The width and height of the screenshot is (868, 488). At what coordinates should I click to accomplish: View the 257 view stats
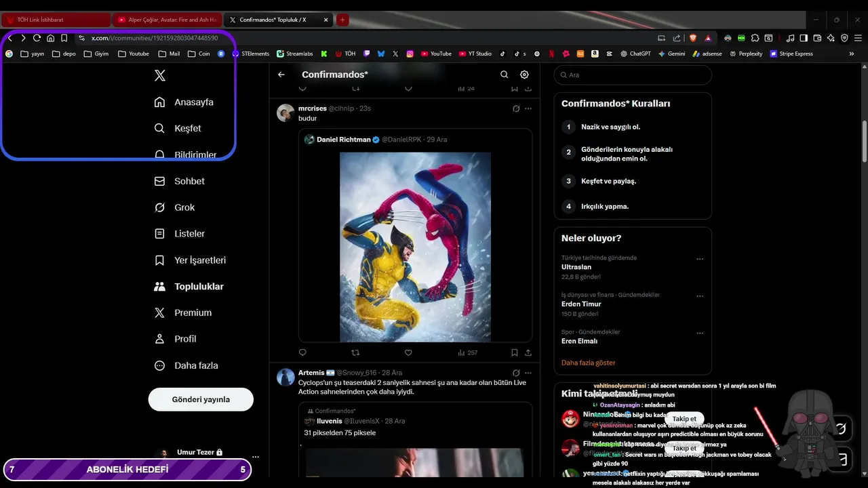point(468,352)
